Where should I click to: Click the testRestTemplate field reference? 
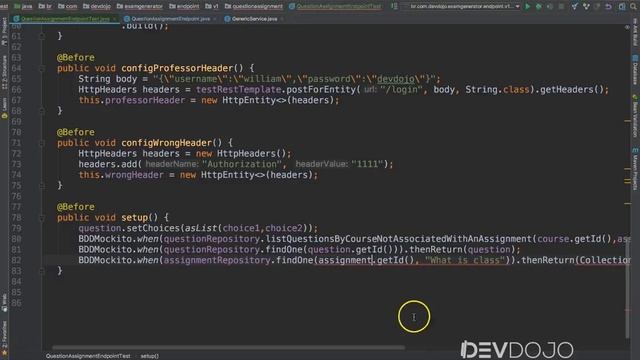[238, 89]
